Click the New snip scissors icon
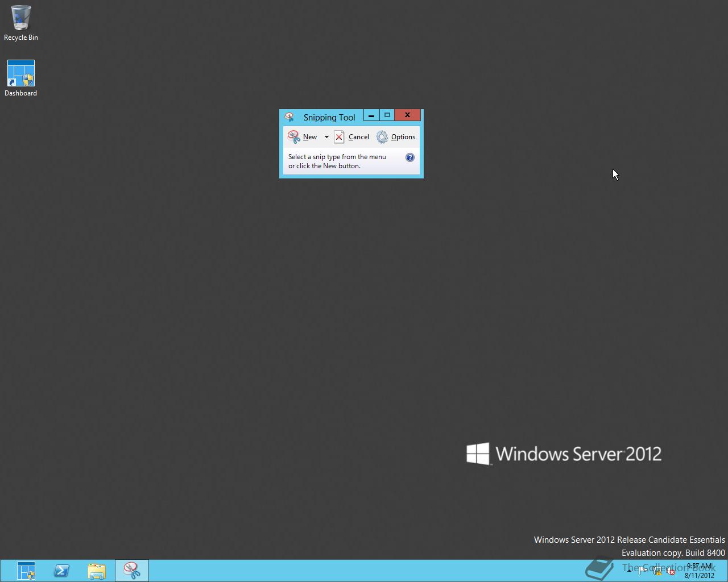728x582 pixels. coord(294,137)
